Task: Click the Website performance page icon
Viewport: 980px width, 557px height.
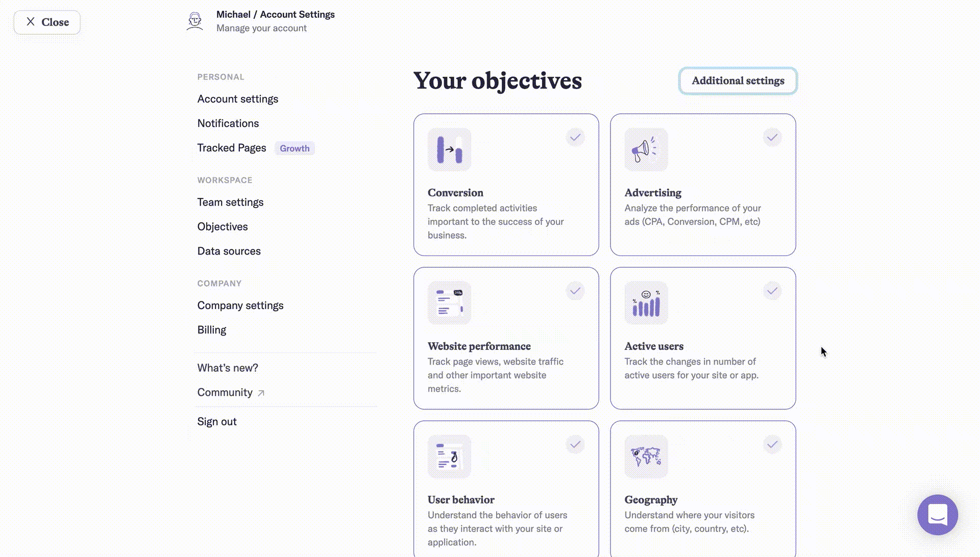Action: coord(449,303)
